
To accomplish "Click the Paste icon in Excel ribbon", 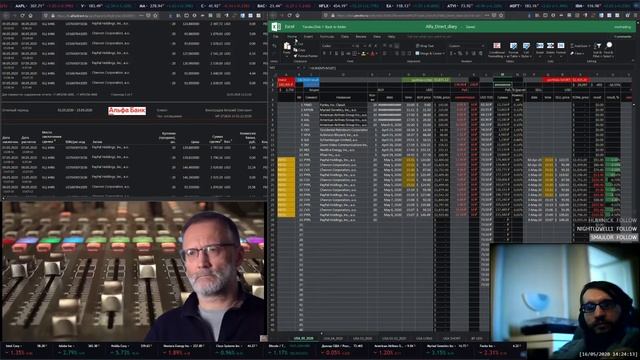I will pyautogui.click(x=287, y=46).
